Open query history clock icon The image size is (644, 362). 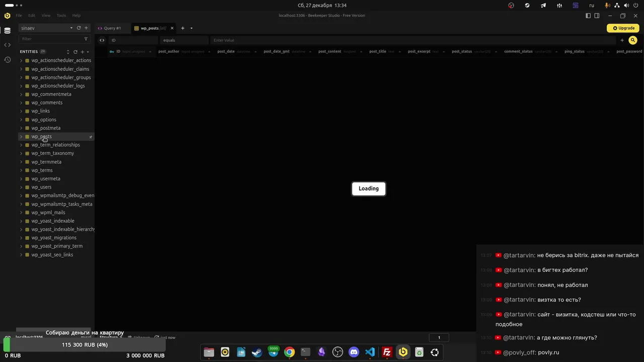pyautogui.click(x=7, y=60)
